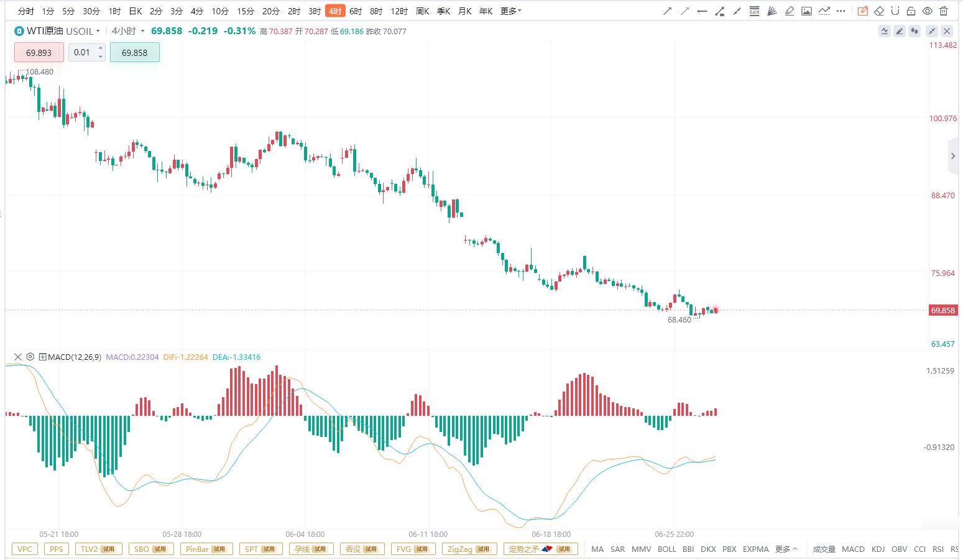963x560 pixels.
Task: Select the 月K timeframe
Action: pyautogui.click(x=464, y=11)
